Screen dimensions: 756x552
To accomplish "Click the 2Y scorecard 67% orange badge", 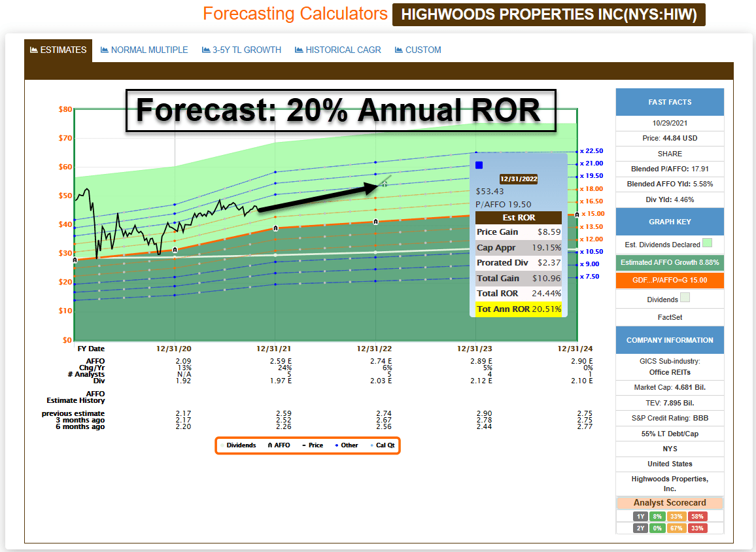I will [x=676, y=528].
